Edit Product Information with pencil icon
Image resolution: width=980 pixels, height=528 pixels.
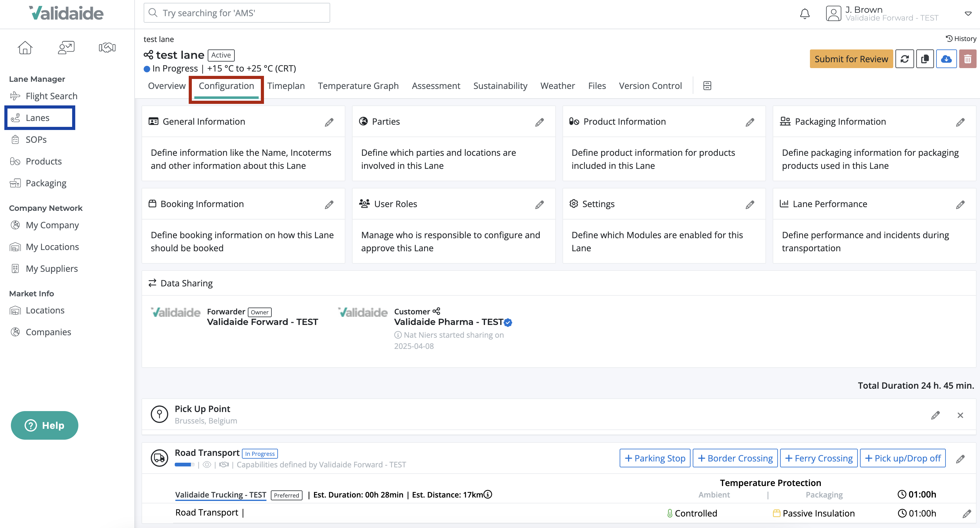(x=750, y=122)
